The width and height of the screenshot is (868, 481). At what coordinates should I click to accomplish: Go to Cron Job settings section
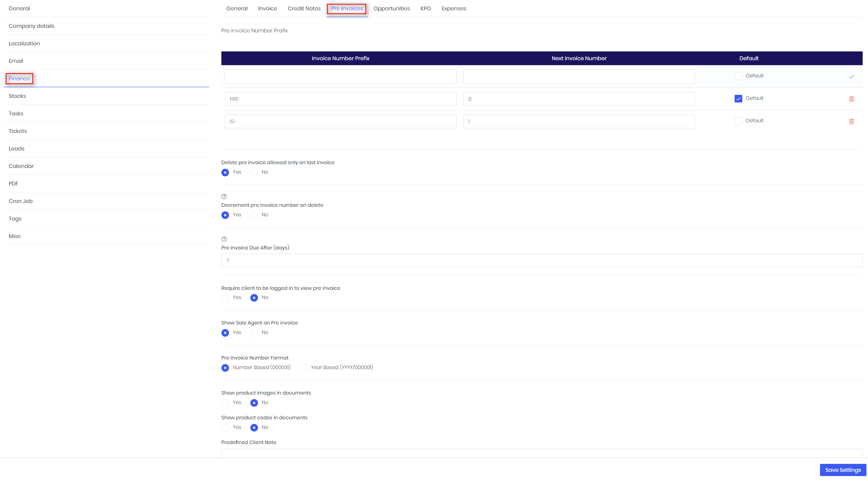[21, 201]
